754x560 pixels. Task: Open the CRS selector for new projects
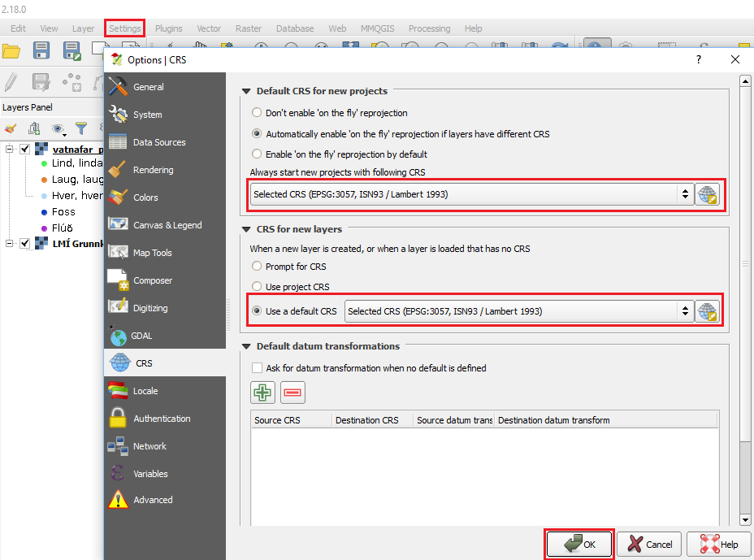tap(707, 195)
